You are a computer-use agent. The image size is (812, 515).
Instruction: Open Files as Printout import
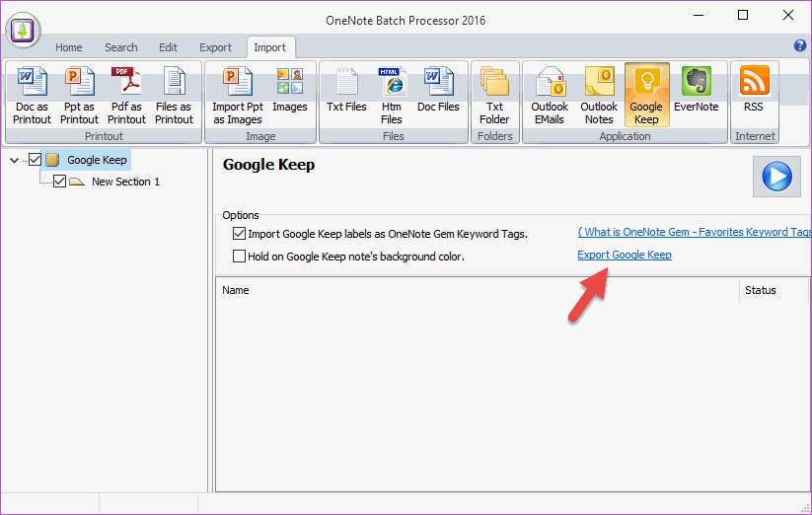(x=174, y=96)
